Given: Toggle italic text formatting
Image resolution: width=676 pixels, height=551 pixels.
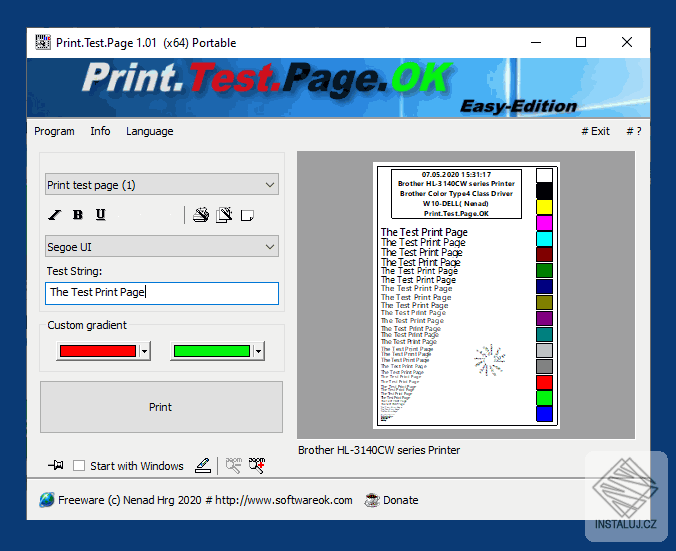Looking at the screenshot, I should [x=55, y=215].
